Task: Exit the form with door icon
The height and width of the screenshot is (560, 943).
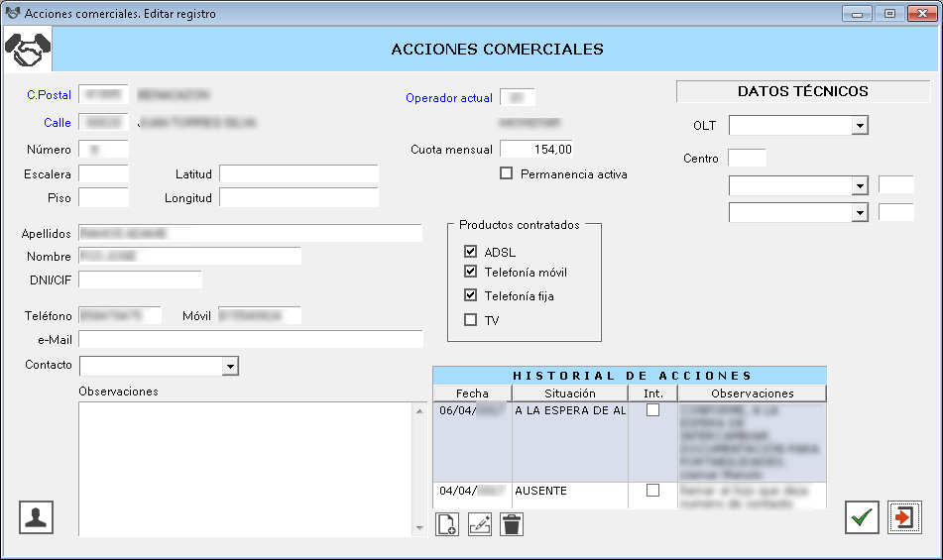Action: pos(904,517)
